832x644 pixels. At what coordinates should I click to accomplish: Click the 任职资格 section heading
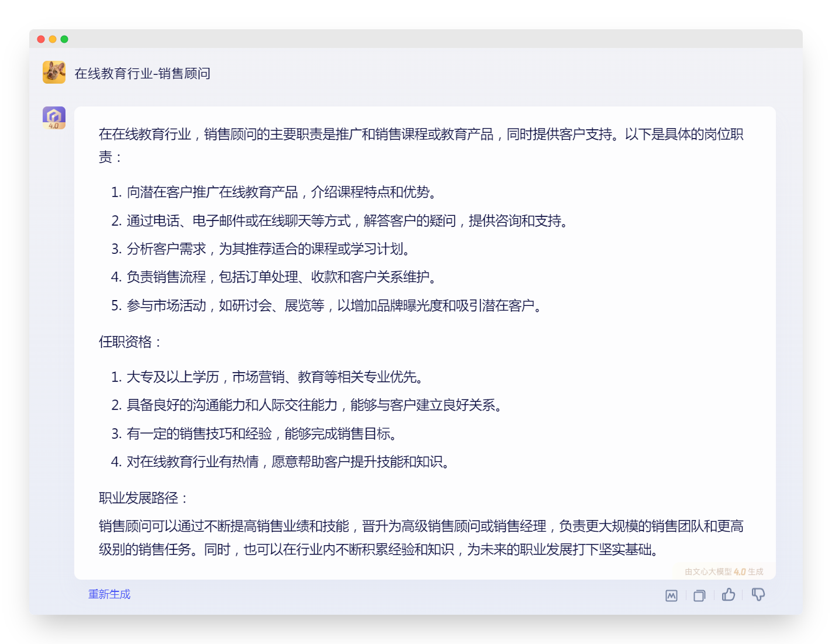click(x=130, y=342)
